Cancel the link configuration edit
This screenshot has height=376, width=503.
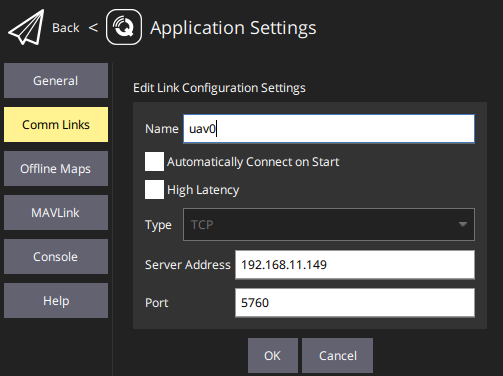(337, 355)
